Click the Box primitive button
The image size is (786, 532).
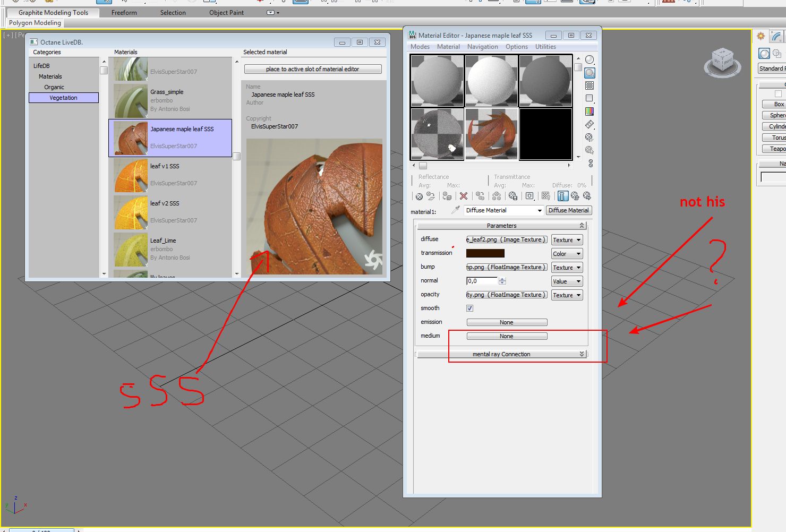coord(774,104)
